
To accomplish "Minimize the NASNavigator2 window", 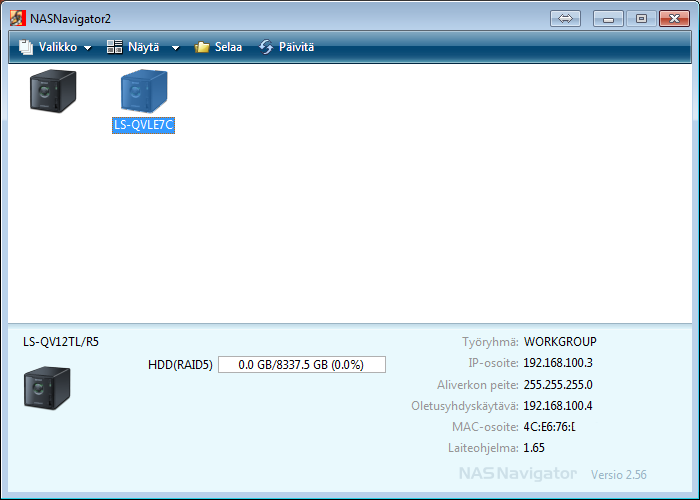I will [x=608, y=19].
